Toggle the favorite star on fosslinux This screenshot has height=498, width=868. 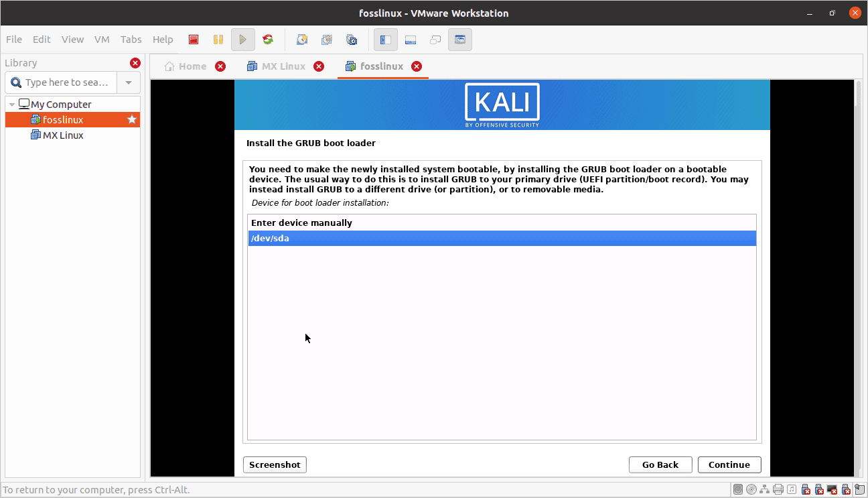tap(132, 119)
